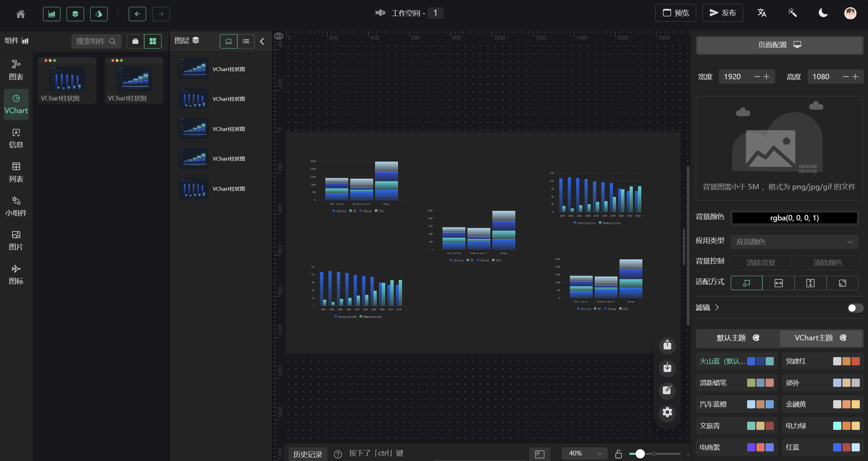Click the 清除背景 button
The height and width of the screenshot is (461, 868).
[x=761, y=262]
